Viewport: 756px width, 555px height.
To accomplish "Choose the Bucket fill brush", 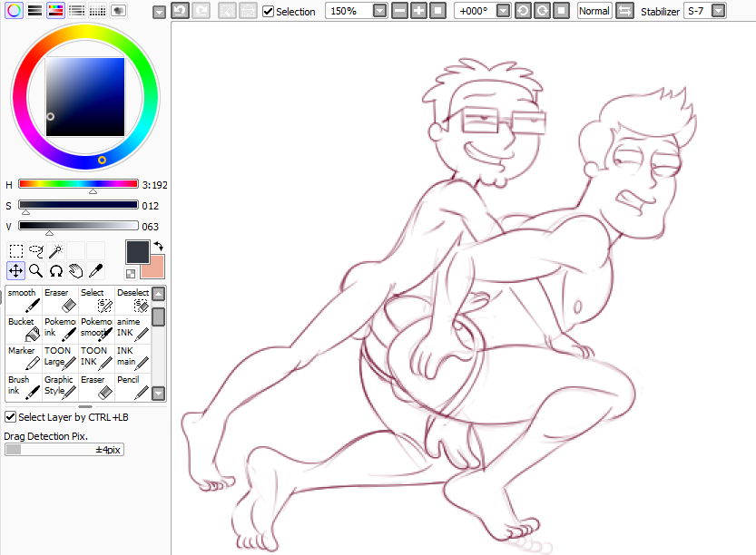I will click(x=24, y=329).
